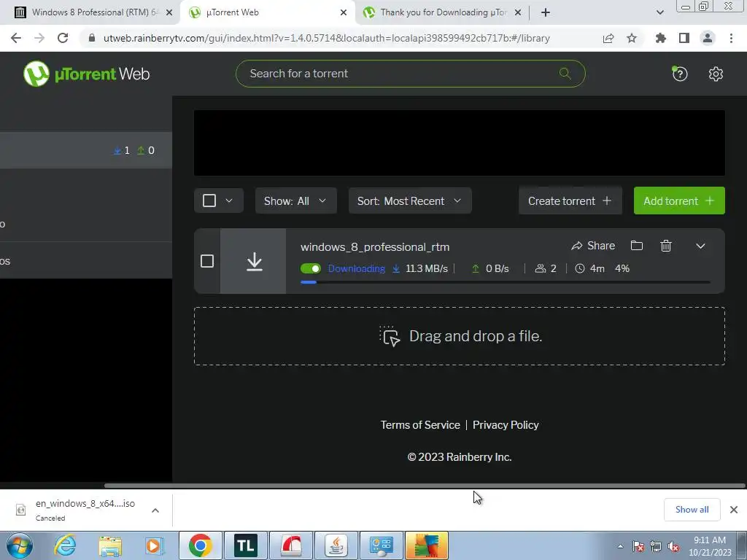
Task: Click the Chrome taskbar icon
Action: coord(200,545)
